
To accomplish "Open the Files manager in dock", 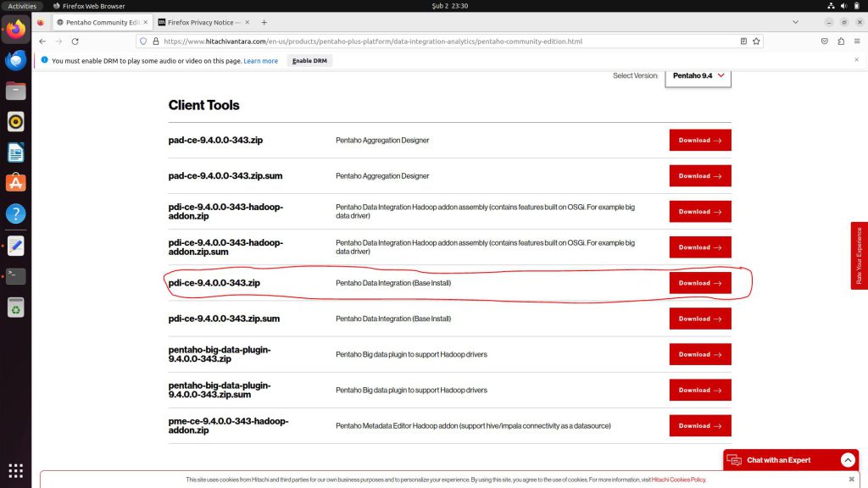I will (x=15, y=91).
